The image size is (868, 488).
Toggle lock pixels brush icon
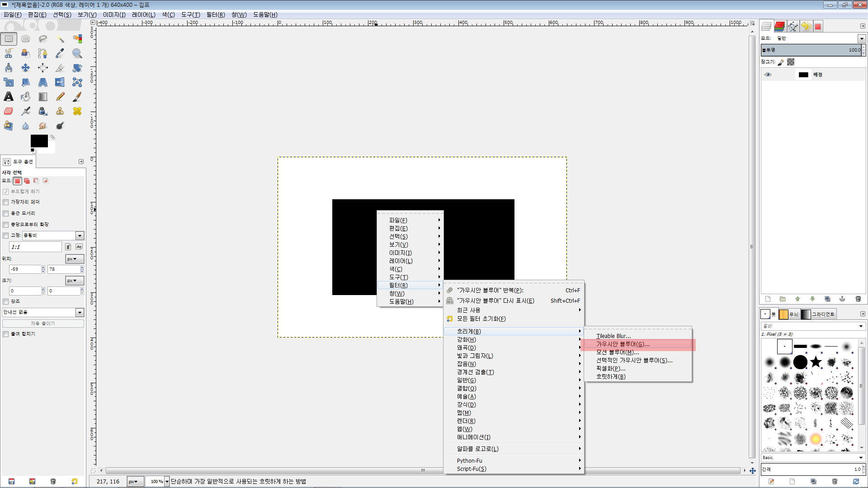781,62
